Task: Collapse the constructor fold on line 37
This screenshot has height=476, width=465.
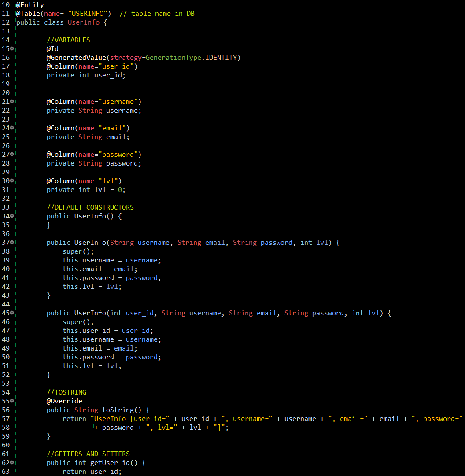Action: coord(12,242)
